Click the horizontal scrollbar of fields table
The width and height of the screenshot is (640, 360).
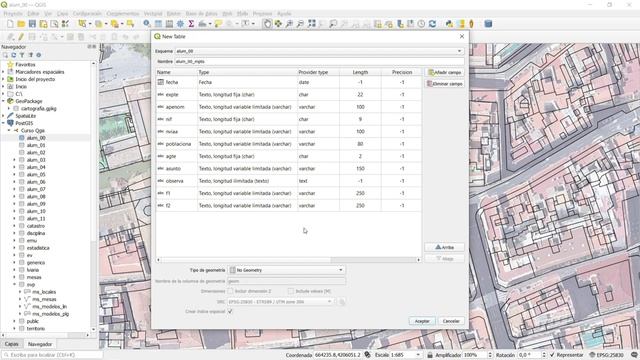click(288, 260)
